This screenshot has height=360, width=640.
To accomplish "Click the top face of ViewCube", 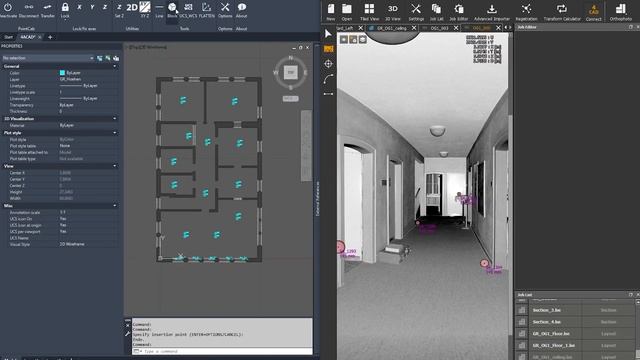I will click(291, 72).
